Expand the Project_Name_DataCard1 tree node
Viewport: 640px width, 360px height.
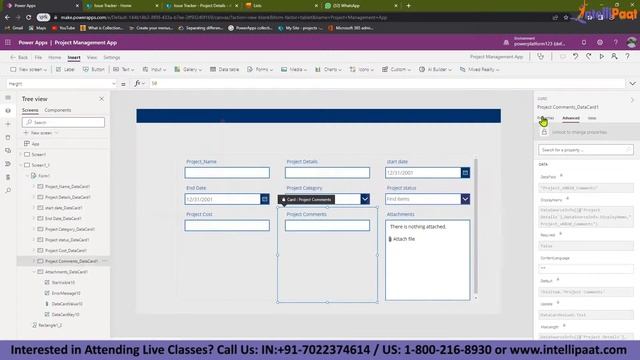click(34, 187)
